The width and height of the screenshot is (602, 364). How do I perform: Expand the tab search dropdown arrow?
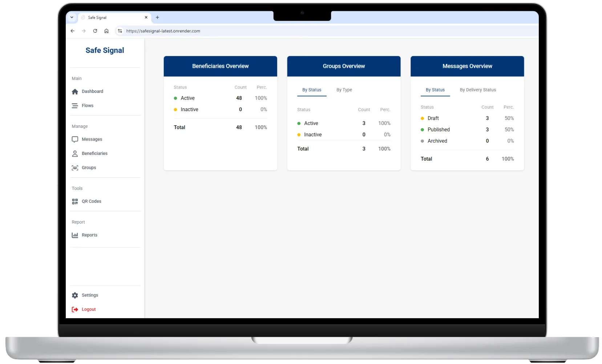point(72,17)
